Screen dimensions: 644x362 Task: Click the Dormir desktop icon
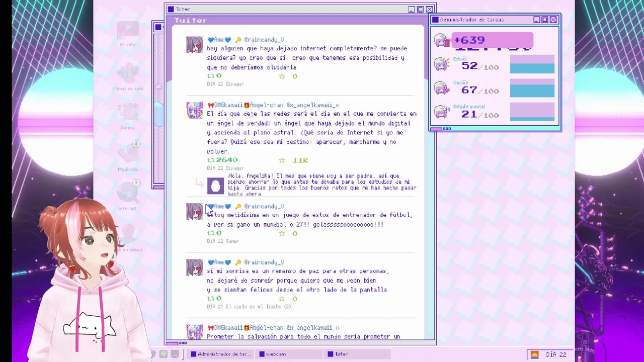[128, 117]
